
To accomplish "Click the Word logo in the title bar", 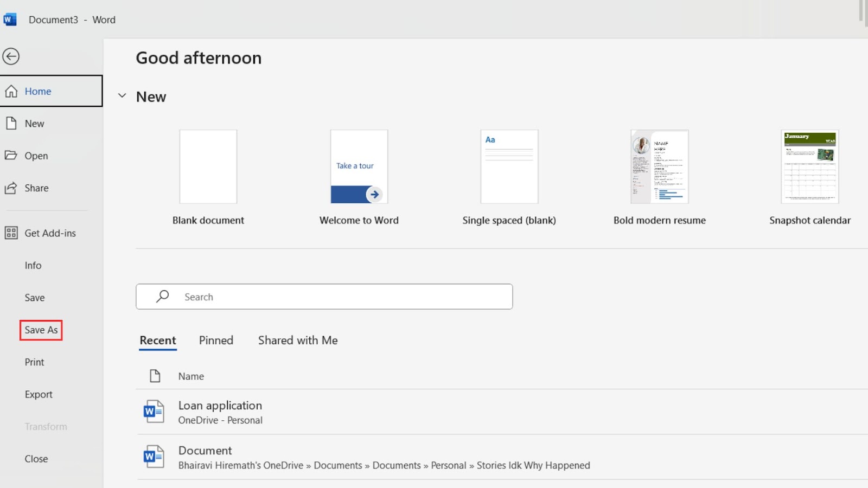I will pyautogui.click(x=9, y=19).
